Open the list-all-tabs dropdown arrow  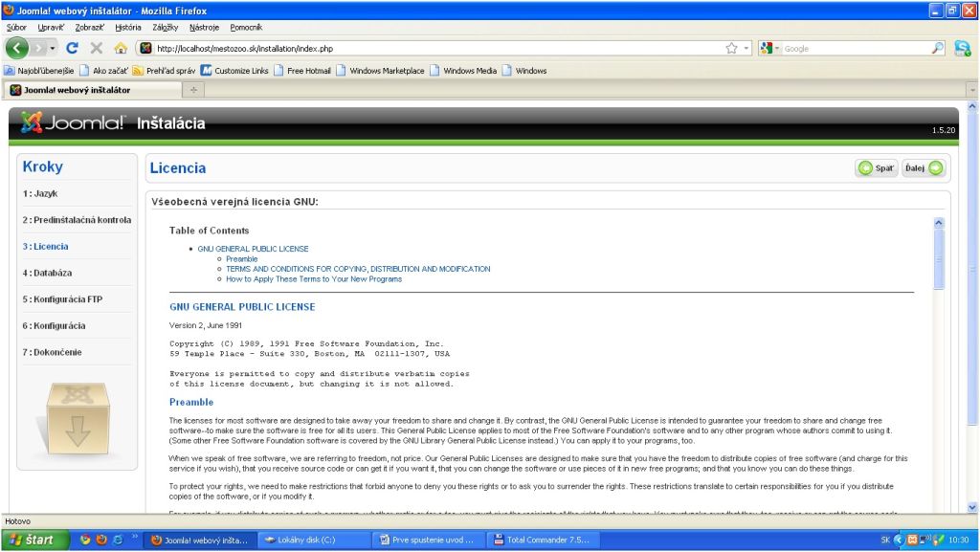pyautogui.click(x=972, y=90)
